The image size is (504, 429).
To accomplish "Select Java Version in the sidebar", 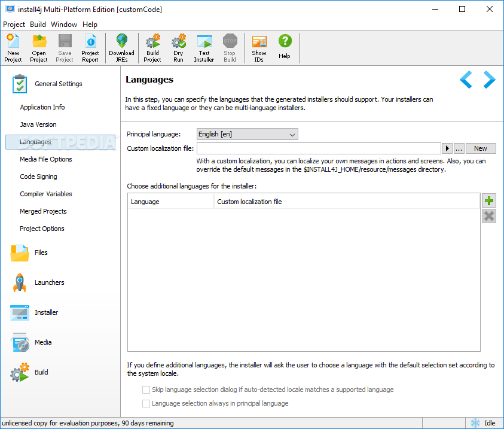I will (x=38, y=124).
